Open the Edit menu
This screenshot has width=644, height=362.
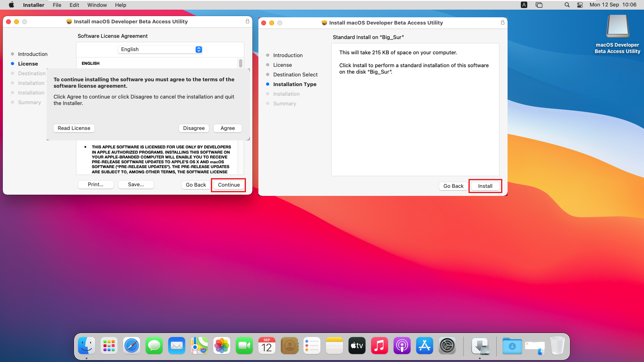pos(74,5)
